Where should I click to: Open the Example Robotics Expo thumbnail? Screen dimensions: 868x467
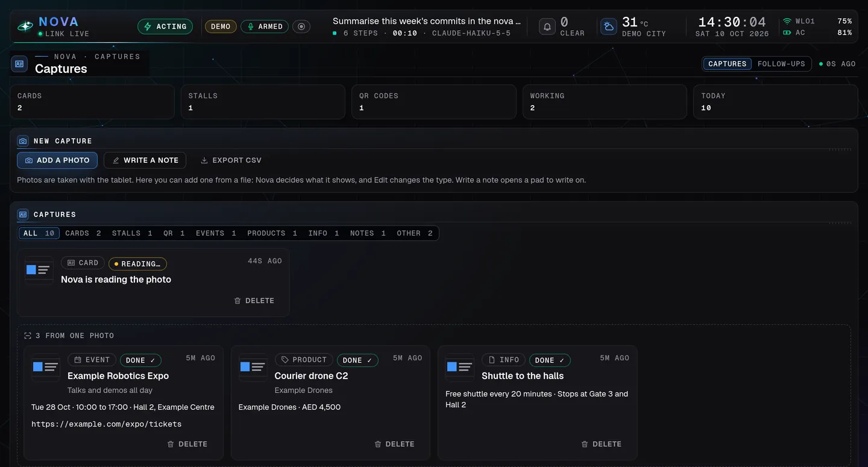pos(46,367)
